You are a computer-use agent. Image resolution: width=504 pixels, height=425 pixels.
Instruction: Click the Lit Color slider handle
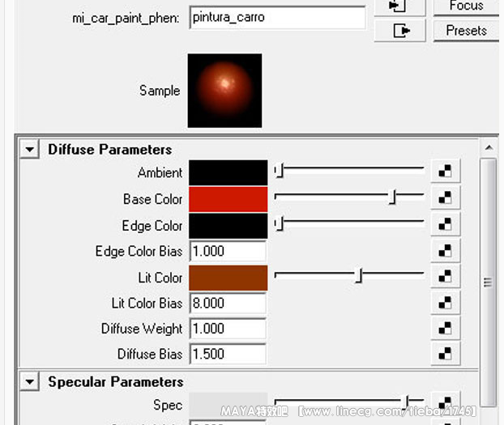359,277
